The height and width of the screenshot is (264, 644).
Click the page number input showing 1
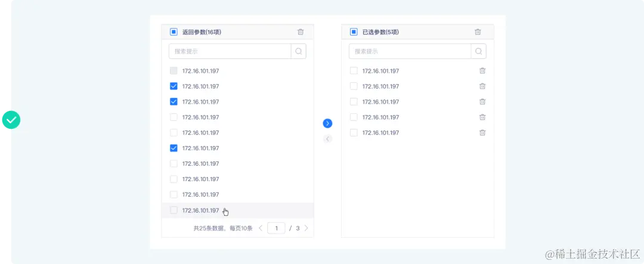pos(277,228)
